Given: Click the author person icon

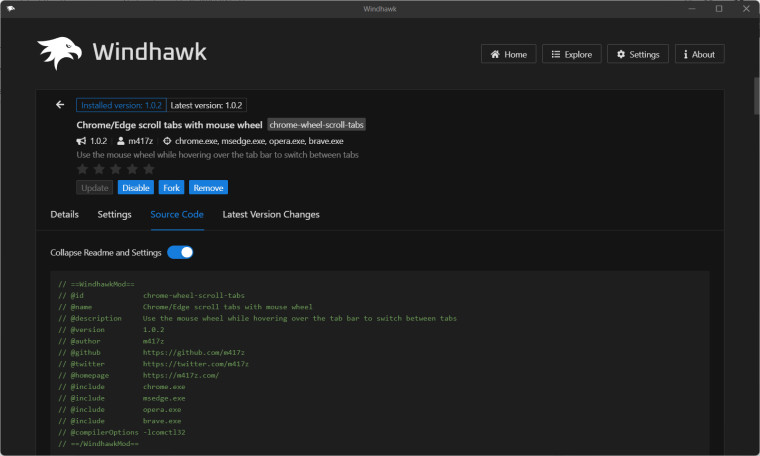Looking at the screenshot, I should click(122, 142).
